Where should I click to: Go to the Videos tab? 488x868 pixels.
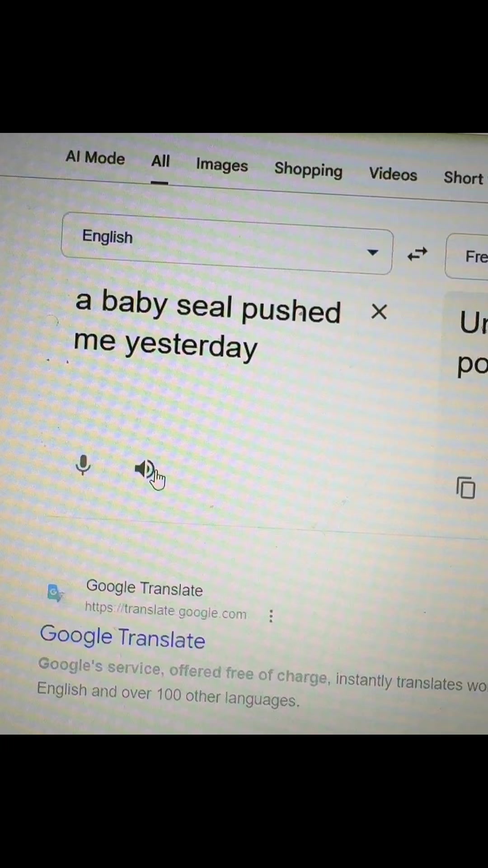click(x=393, y=174)
